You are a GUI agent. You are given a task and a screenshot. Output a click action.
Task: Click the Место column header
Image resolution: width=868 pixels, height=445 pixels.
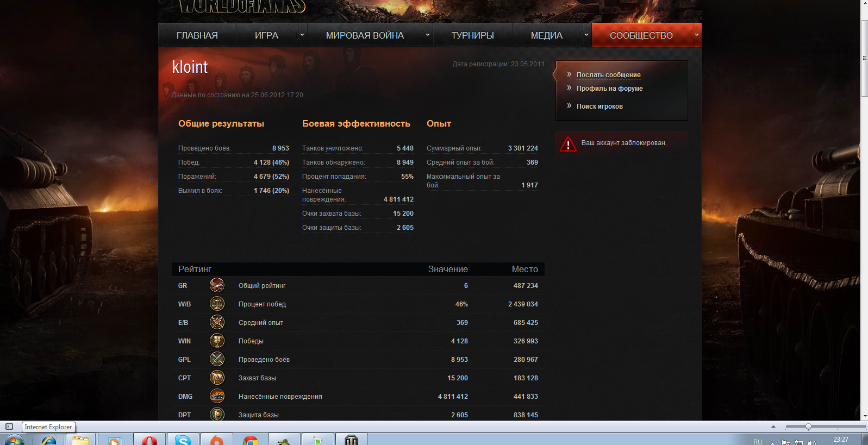[524, 269]
